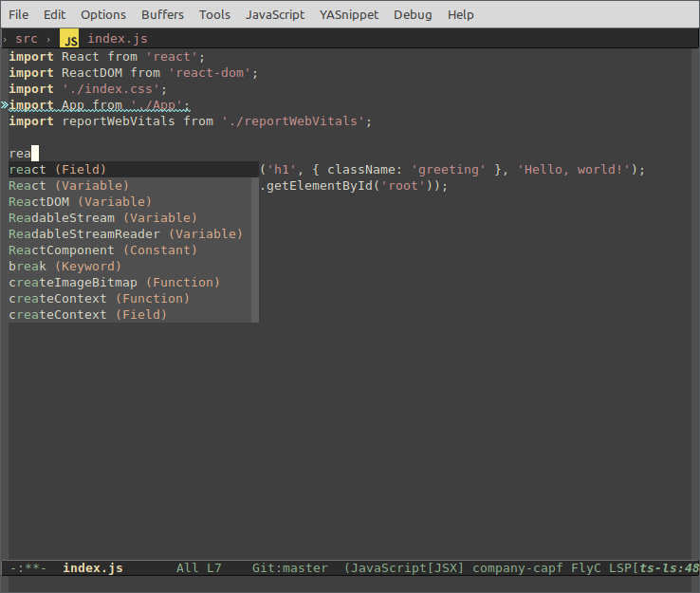Select 'break (Keyword)' in the completion popup
700x593 pixels.
(x=64, y=267)
